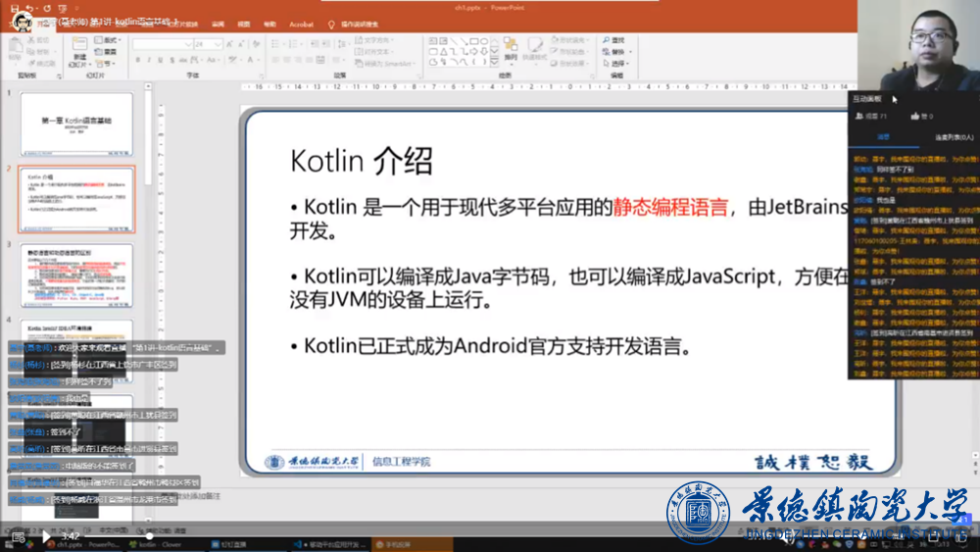Click the Quick Styles icon
This screenshot has height=552, width=980.
[x=534, y=49]
